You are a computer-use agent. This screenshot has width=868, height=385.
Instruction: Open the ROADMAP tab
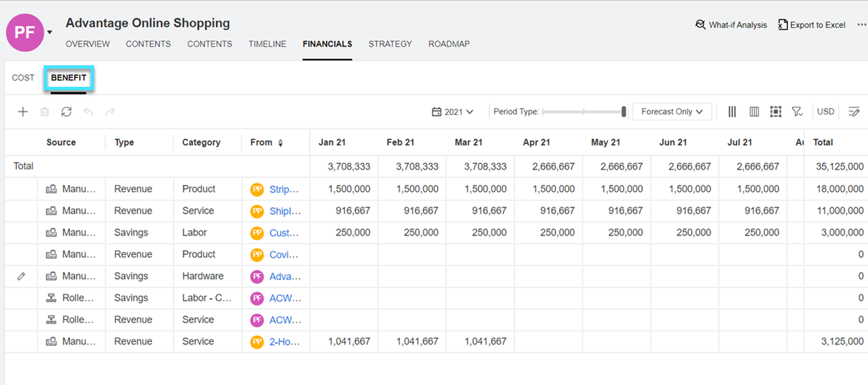click(x=449, y=44)
